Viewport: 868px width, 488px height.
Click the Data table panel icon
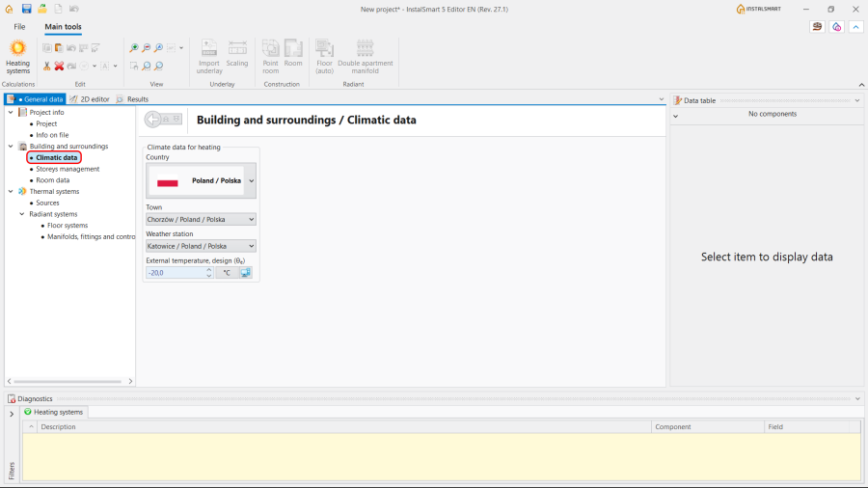[678, 100]
